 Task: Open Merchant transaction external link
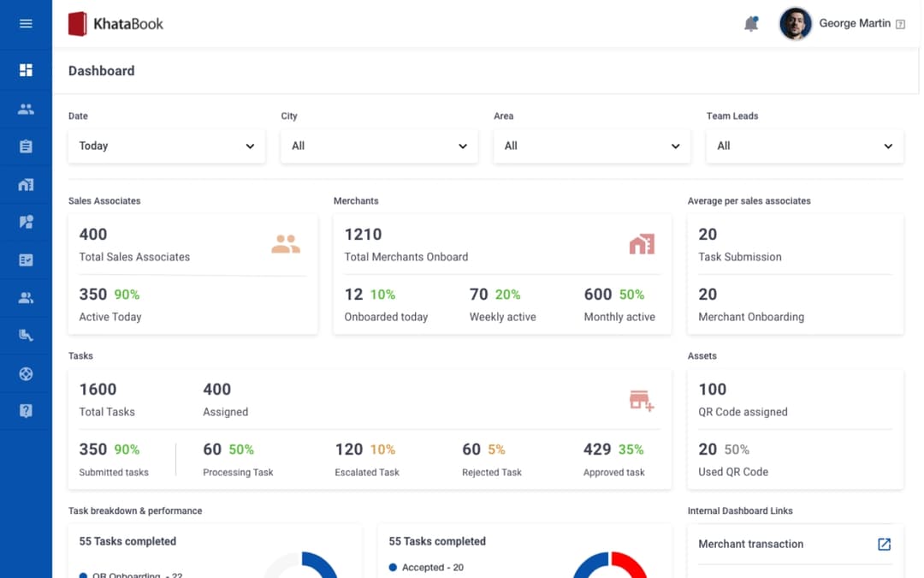(883, 544)
